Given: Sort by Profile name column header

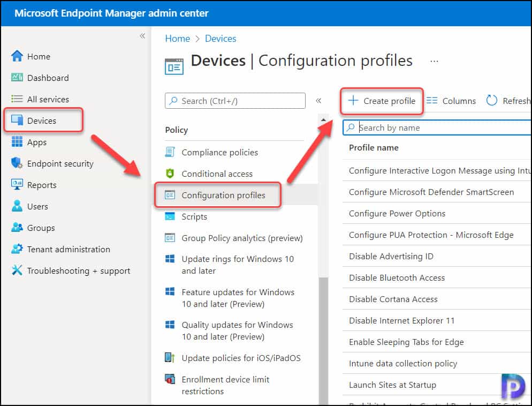Looking at the screenshot, I should pos(374,148).
